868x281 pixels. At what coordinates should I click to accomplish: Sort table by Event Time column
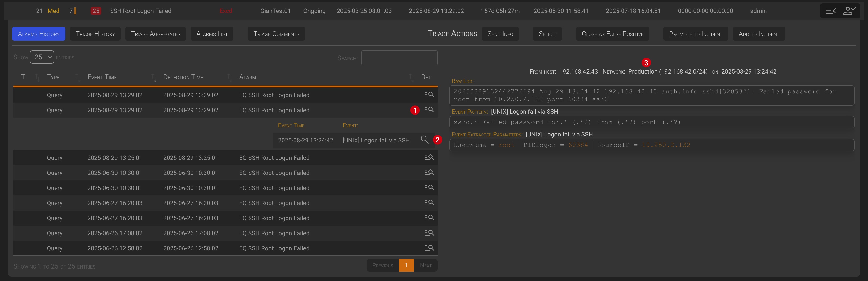coord(102,77)
